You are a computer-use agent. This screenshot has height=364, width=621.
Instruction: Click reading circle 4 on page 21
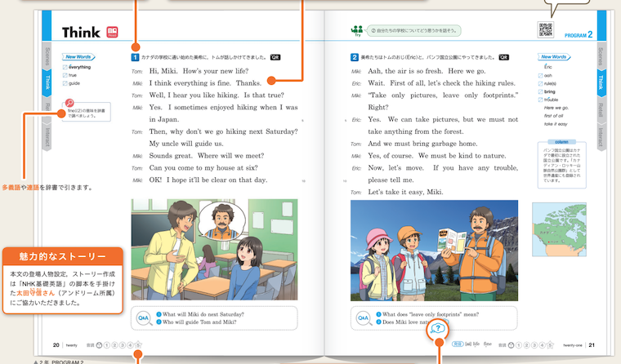(543, 345)
